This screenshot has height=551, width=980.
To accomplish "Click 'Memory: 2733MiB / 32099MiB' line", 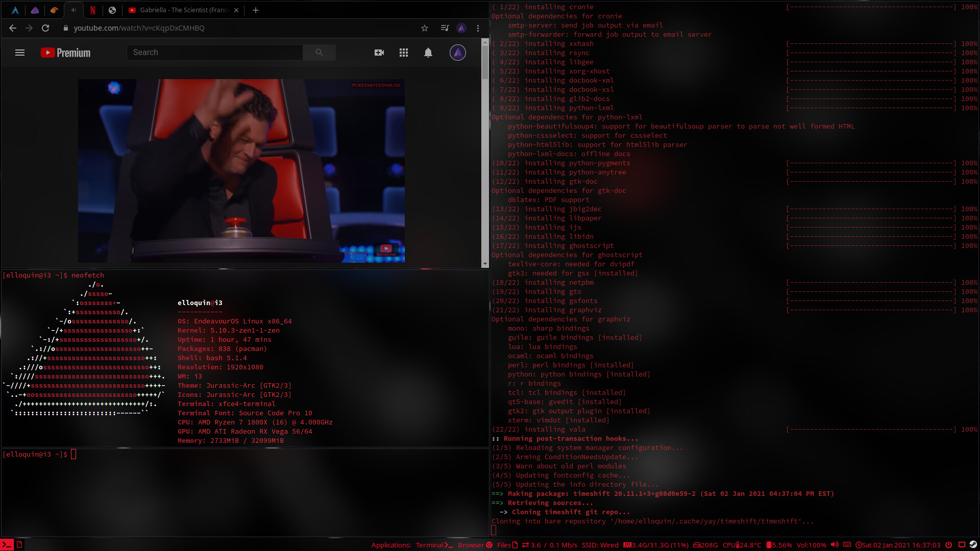I will click(231, 441).
